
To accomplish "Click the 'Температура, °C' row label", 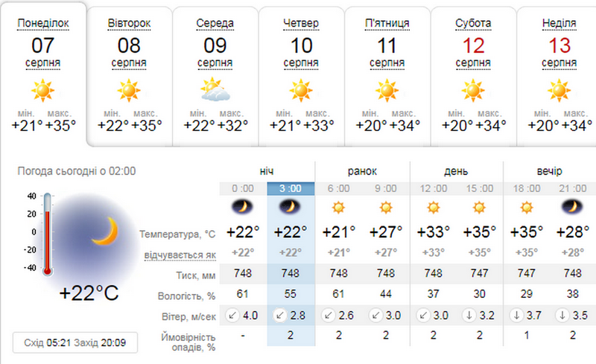I will coord(177,234).
